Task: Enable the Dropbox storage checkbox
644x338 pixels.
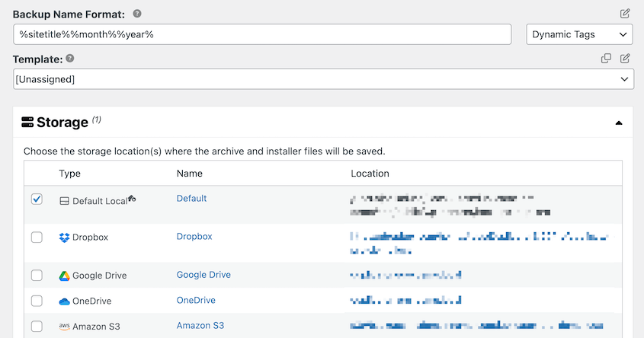Action: tap(37, 238)
